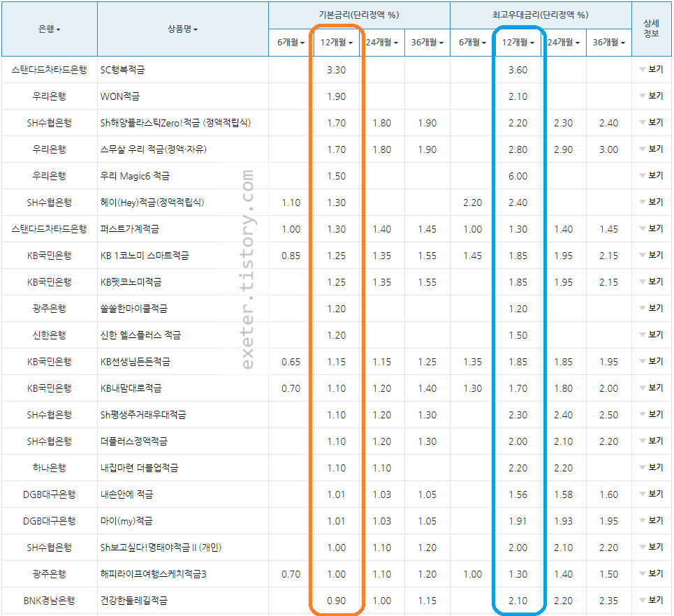The height and width of the screenshot is (616, 674).
Task: Expand 보기 for 내집마련 더블업적금
Action: [x=651, y=468]
